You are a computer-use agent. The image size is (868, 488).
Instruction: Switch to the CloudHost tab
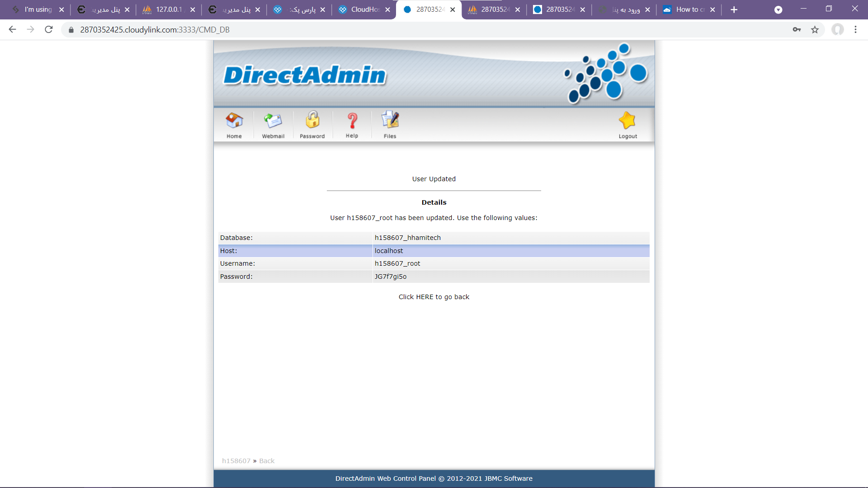pyautogui.click(x=365, y=9)
